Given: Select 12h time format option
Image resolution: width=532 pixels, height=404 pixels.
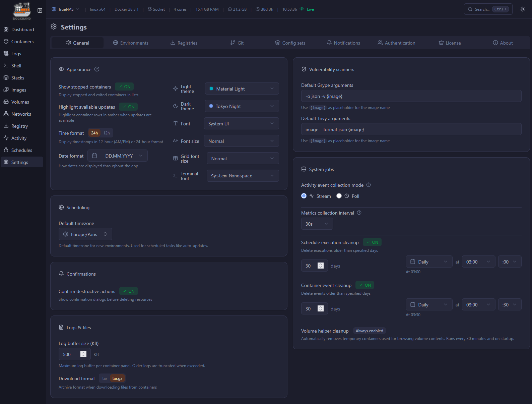Looking at the screenshot, I should (x=107, y=133).
